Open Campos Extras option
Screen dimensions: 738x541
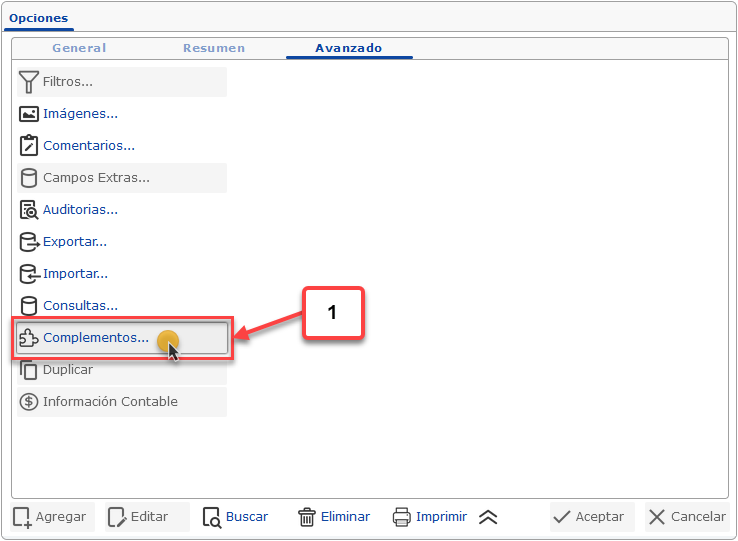point(96,178)
